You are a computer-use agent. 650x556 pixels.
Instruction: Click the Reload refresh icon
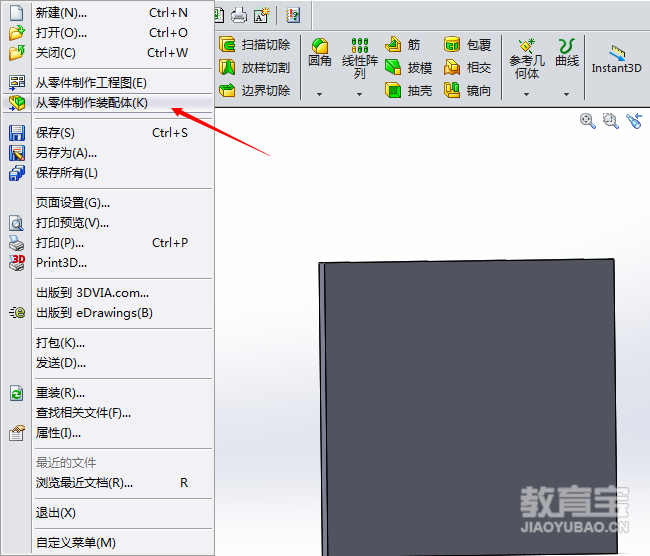(17, 393)
